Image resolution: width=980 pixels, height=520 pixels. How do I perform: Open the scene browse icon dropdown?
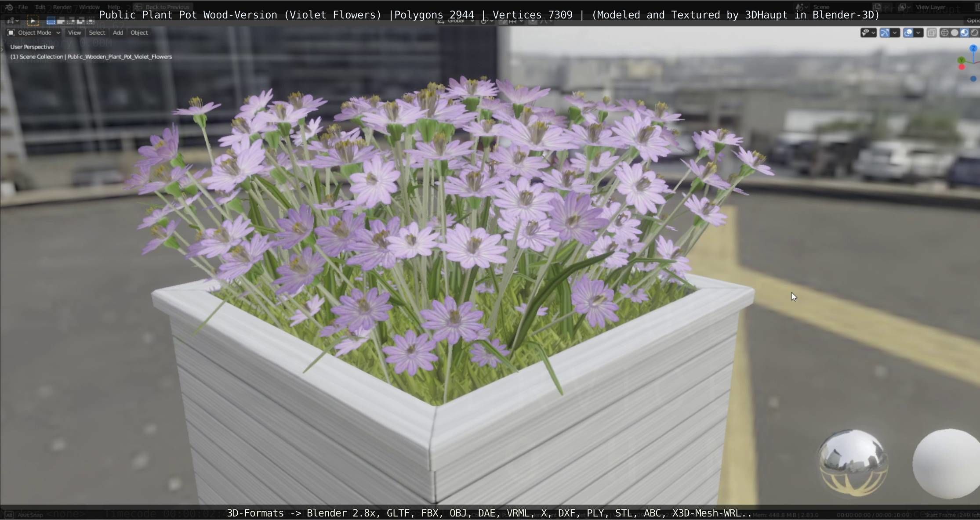[802, 7]
